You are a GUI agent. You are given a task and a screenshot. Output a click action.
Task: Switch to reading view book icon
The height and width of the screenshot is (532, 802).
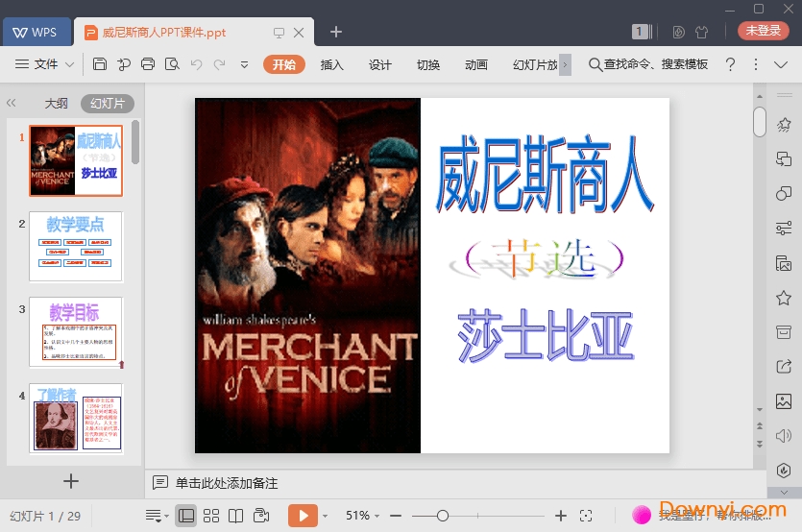(235, 516)
